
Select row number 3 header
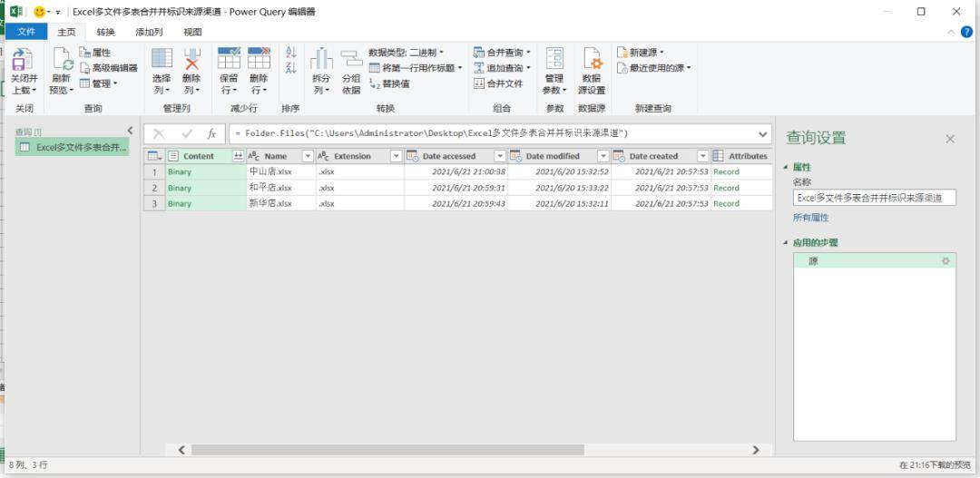point(154,204)
